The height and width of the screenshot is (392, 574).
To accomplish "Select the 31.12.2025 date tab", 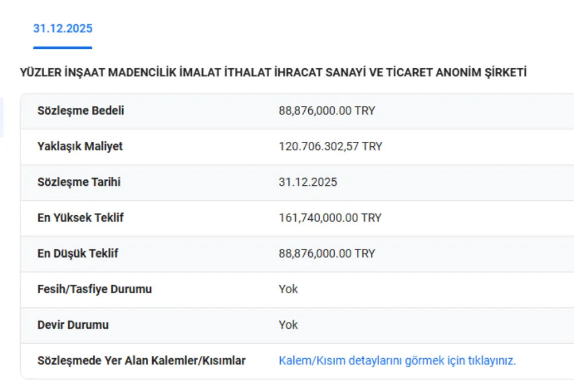I will [x=63, y=29].
